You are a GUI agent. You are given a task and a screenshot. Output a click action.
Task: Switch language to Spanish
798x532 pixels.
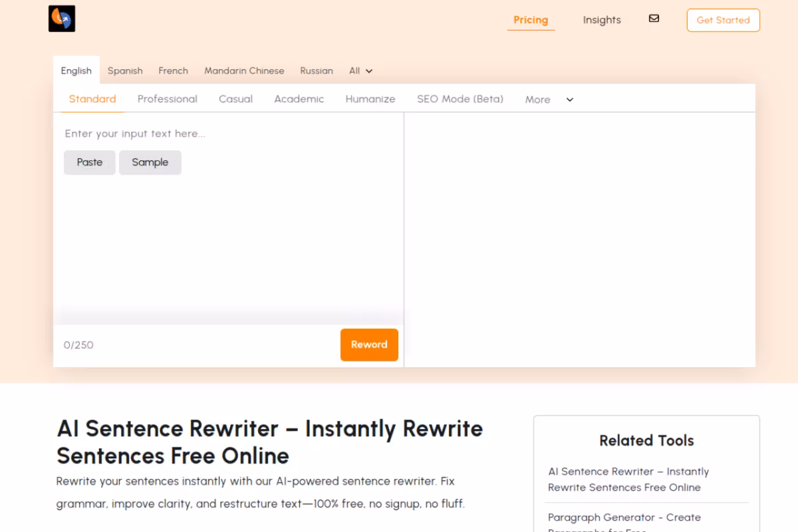point(125,70)
